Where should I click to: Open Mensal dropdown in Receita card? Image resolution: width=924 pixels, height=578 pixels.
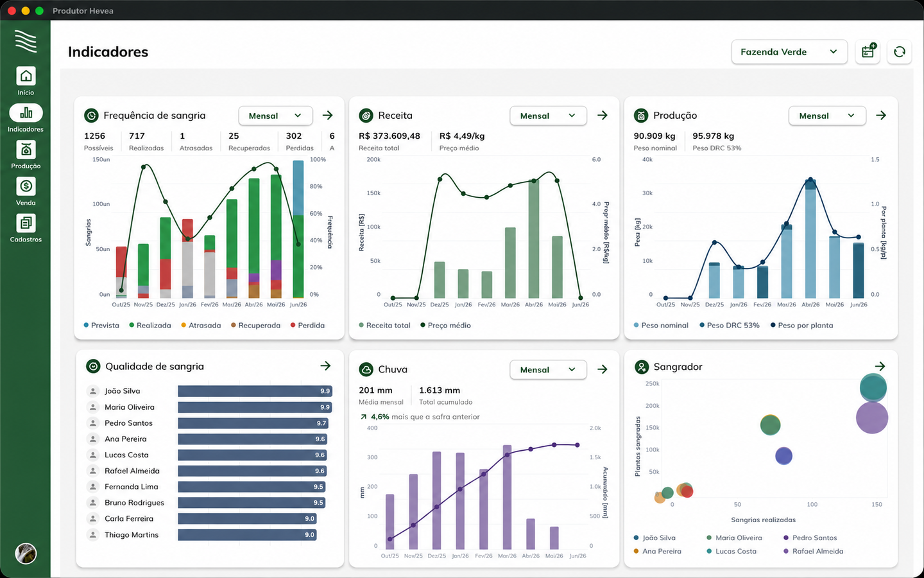pyautogui.click(x=548, y=116)
